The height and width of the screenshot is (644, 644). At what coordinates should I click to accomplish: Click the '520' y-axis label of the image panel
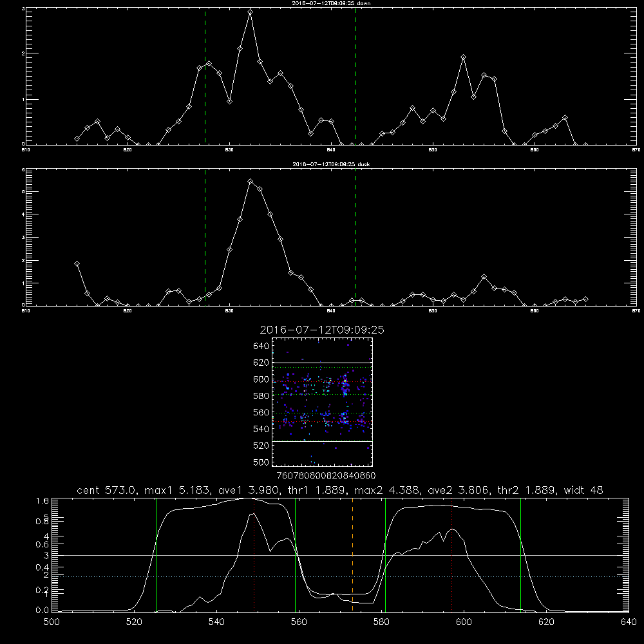tap(261, 446)
